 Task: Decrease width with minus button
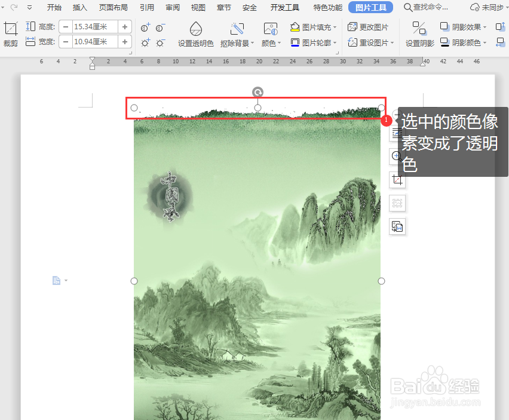(x=66, y=42)
